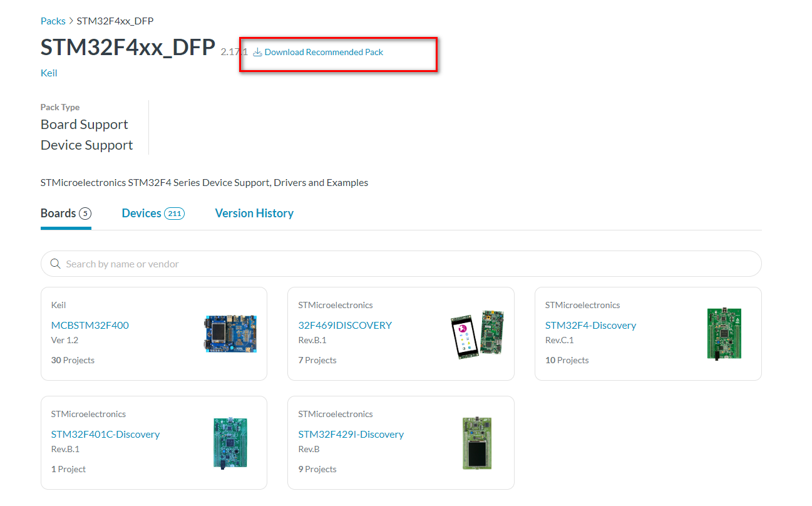Click the 'Rev.B' text on STM32F429I-Discovery card
The height and width of the screenshot is (506, 812).
coord(309,449)
